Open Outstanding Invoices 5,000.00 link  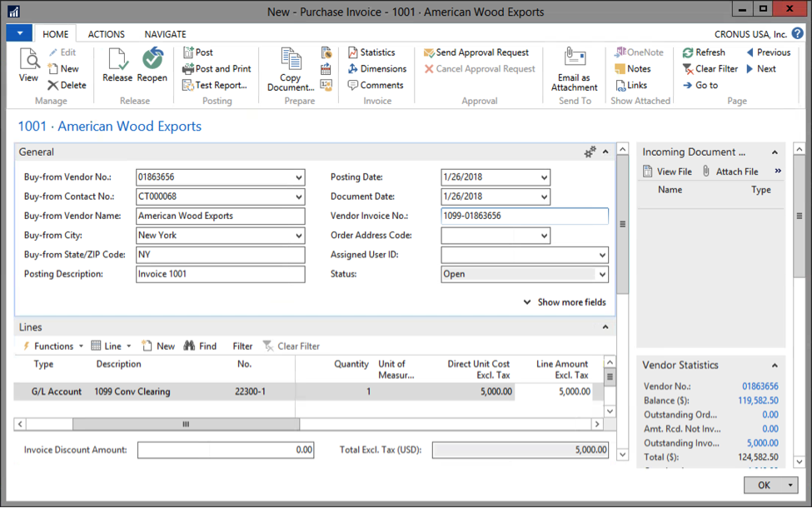(x=762, y=443)
